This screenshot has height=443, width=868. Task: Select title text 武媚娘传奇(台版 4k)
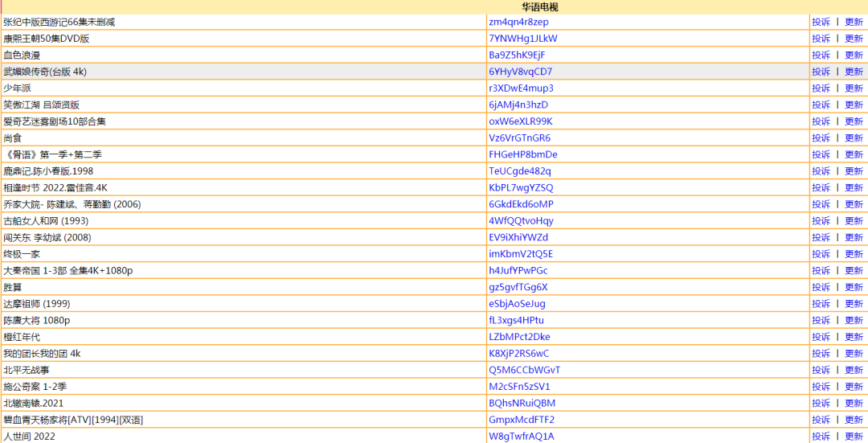(x=45, y=72)
